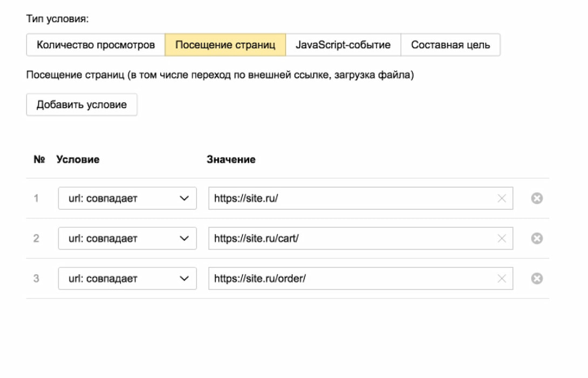This screenshot has height=378, width=588.
Task: Click the Значение column header
Action: 231,159
